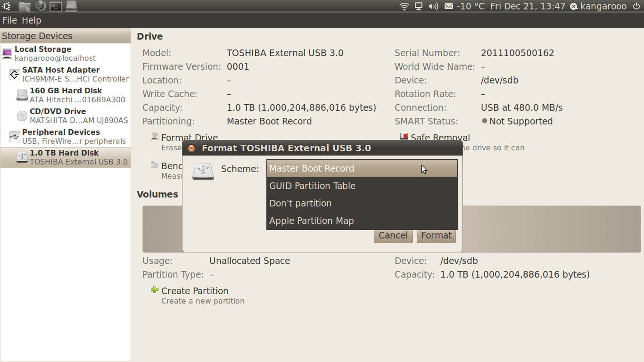
Task: Click power session icon
Action: tap(636, 6)
